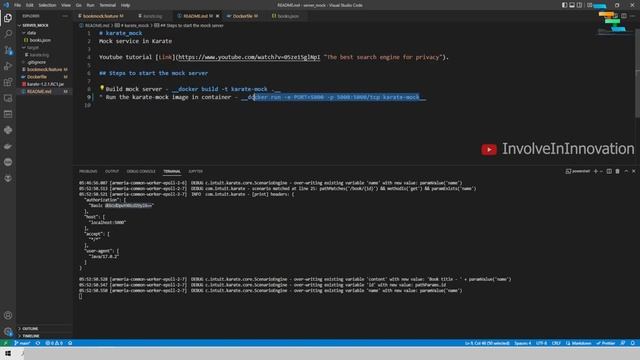
Task: Open the Run menu
Action: [x=90, y=5]
